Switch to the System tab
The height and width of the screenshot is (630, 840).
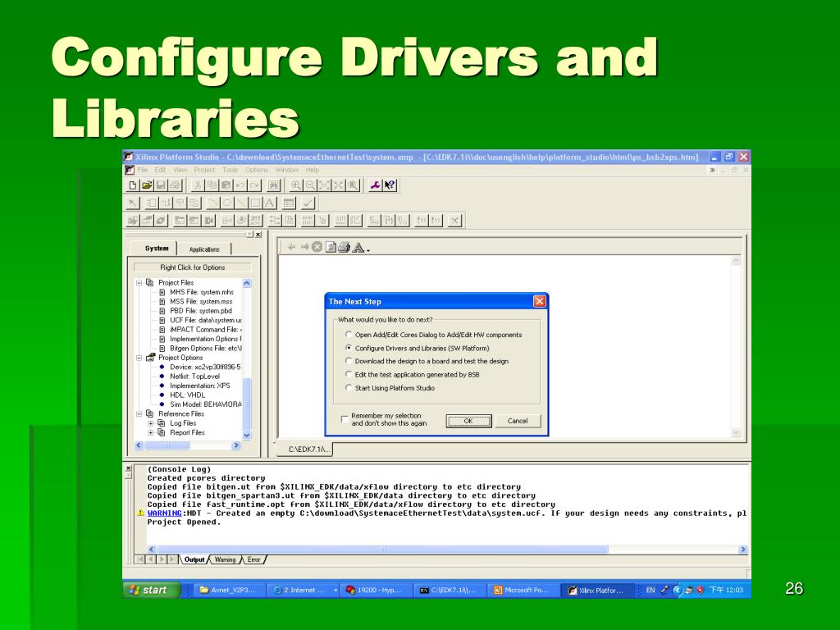(157, 249)
